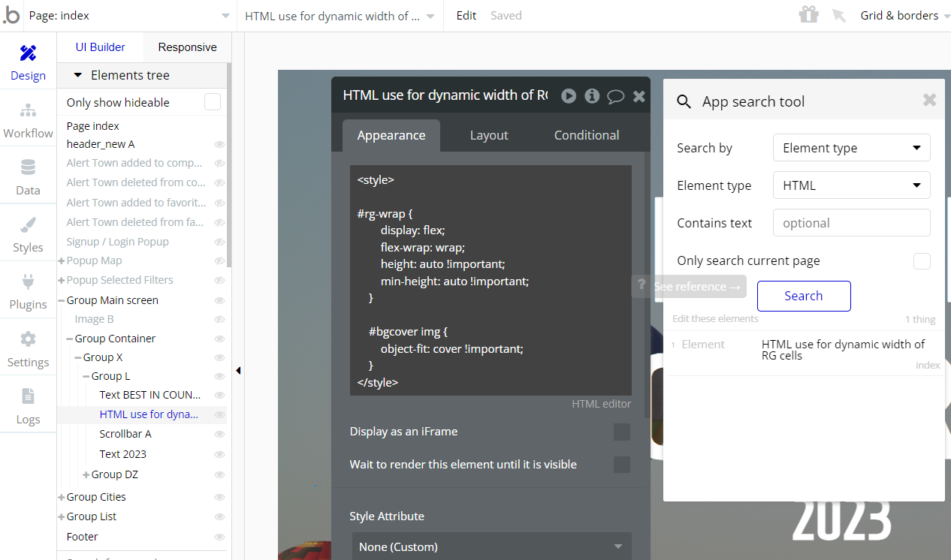Open the Styles section
Screen dimensions: 951x560
pos(28,234)
